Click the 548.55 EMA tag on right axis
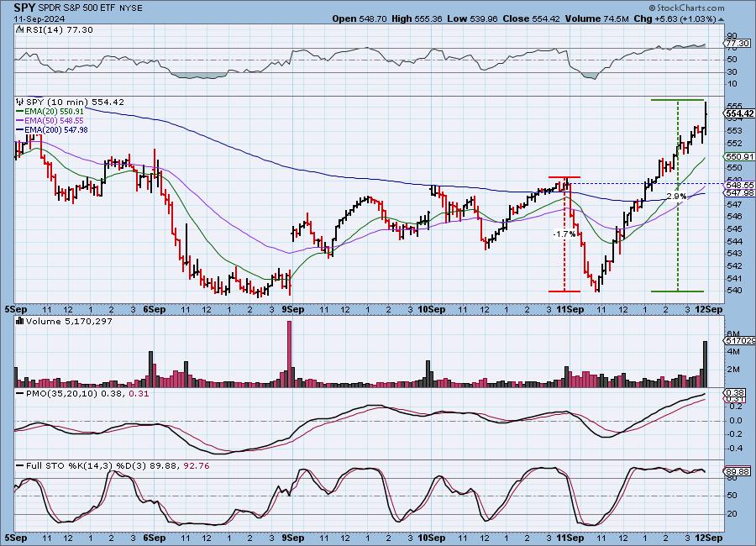 pos(739,185)
